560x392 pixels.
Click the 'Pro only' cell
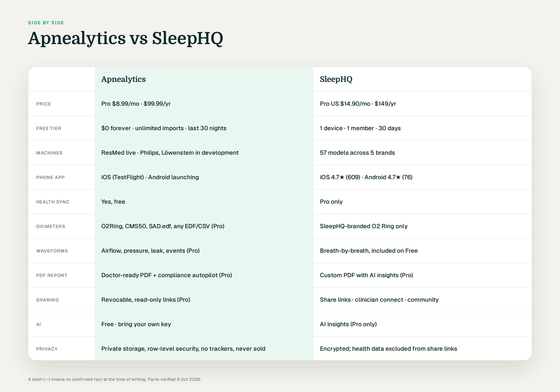pos(331,202)
